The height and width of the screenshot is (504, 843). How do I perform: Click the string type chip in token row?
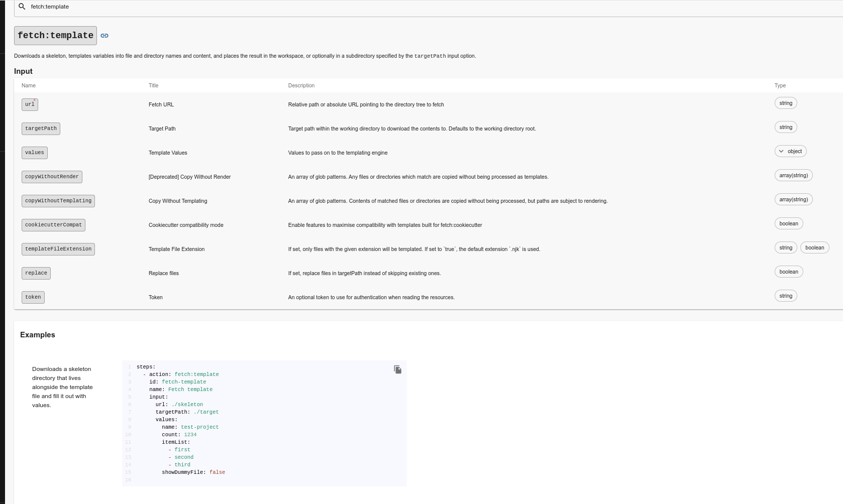[785, 296]
